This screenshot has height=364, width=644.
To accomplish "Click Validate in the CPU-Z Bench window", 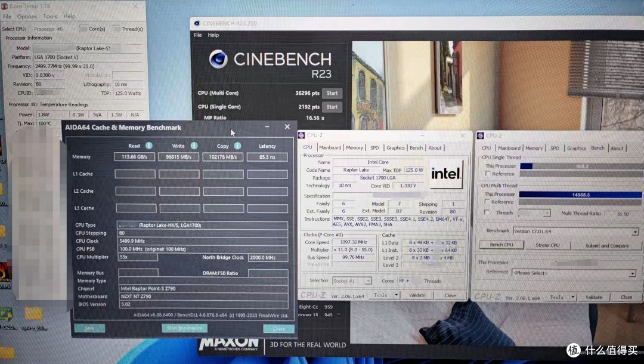I will [x=593, y=297].
